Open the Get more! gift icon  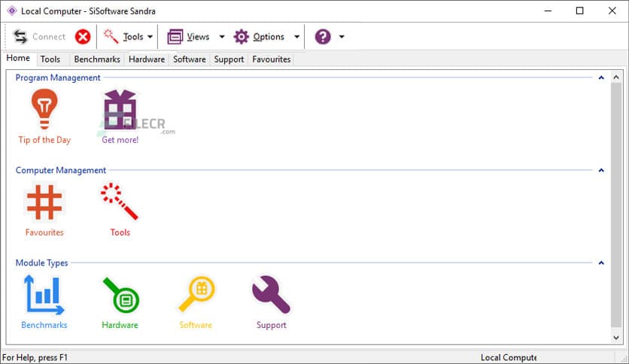tap(120, 110)
